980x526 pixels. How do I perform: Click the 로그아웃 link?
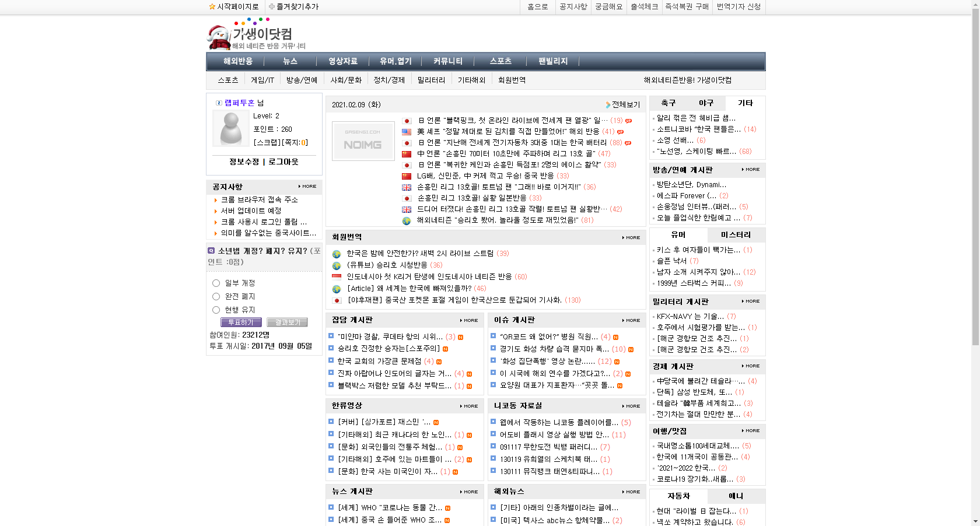pos(284,162)
